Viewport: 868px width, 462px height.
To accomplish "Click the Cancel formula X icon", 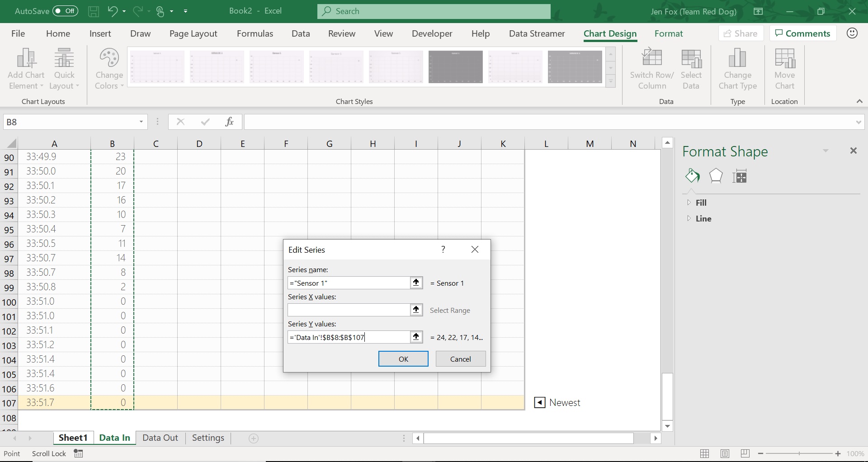I will pos(180,122).
